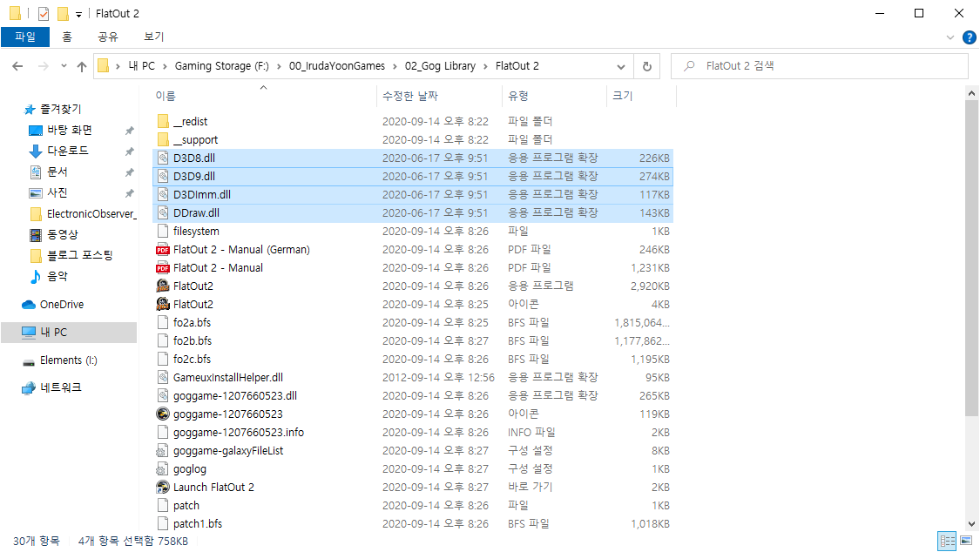
Task: Open ElectronicObserver_ folder in sidebar
Action: click(x=91, y=214)
